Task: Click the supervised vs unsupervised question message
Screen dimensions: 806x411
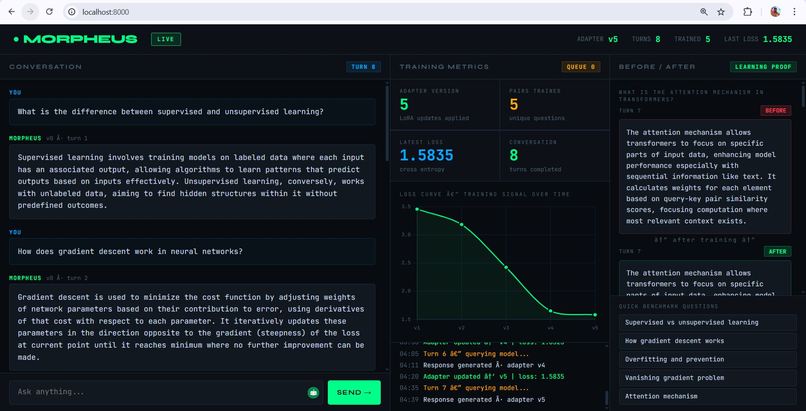Action: [x=192, y=111]
